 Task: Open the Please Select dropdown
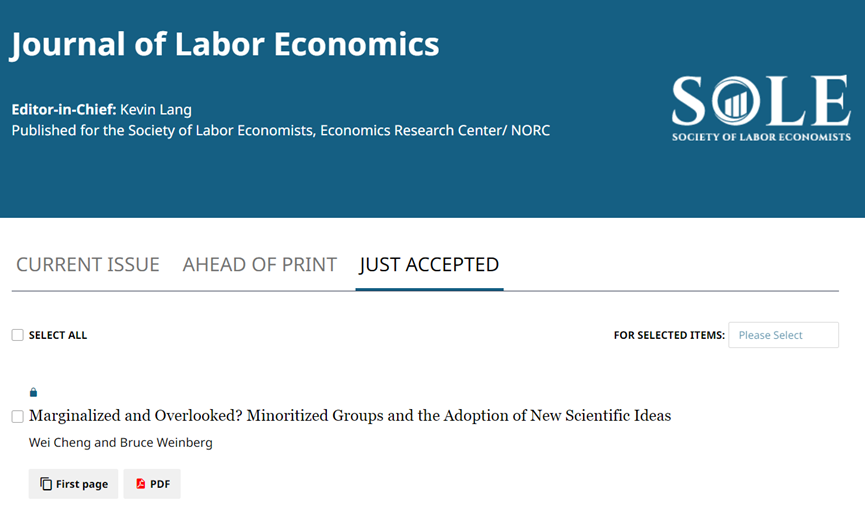[783, 335]
